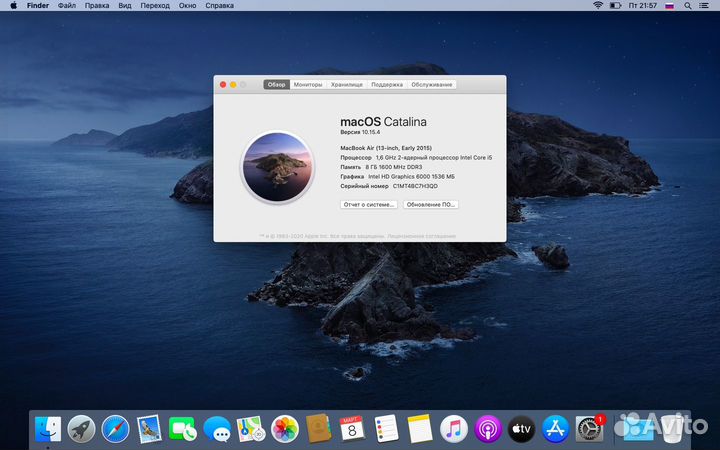Click Версия 10.15.4 text
The width and height of the screenshot is (720, 450).
360,132
